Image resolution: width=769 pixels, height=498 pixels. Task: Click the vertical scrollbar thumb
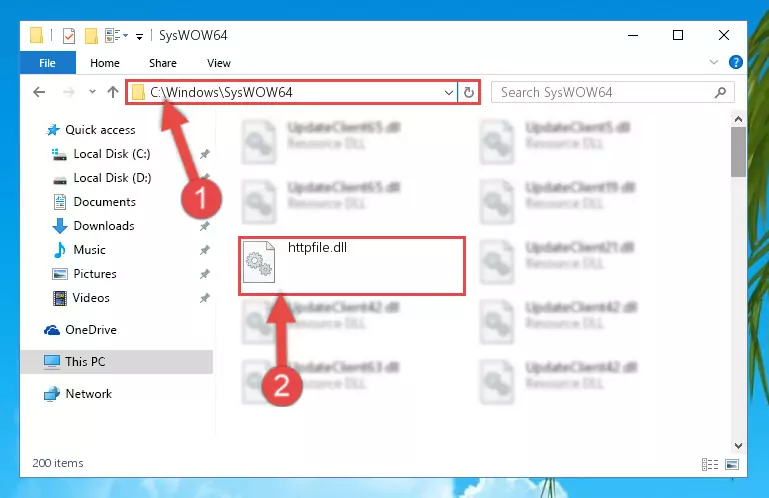[738, 152]
